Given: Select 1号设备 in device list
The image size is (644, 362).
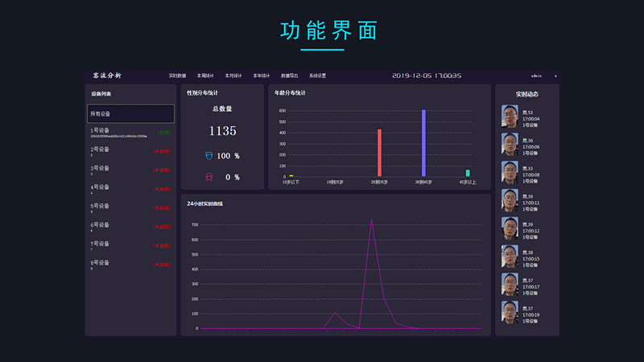Looking at the screenshot, I should pyautogui.click(x=101, y=130).
